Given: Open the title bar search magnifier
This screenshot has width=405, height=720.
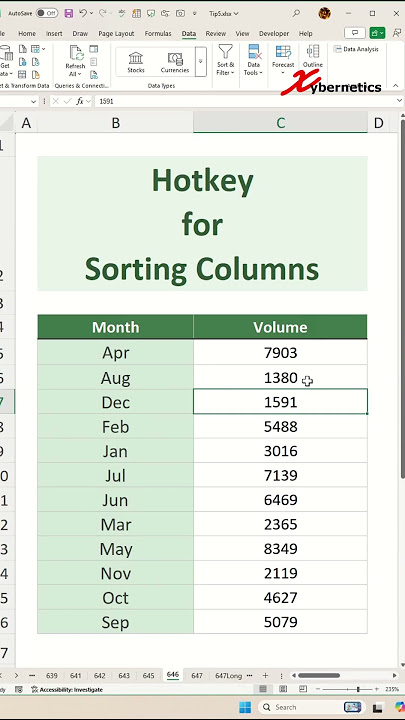Looking at the screenshot, I should [296, 13].
